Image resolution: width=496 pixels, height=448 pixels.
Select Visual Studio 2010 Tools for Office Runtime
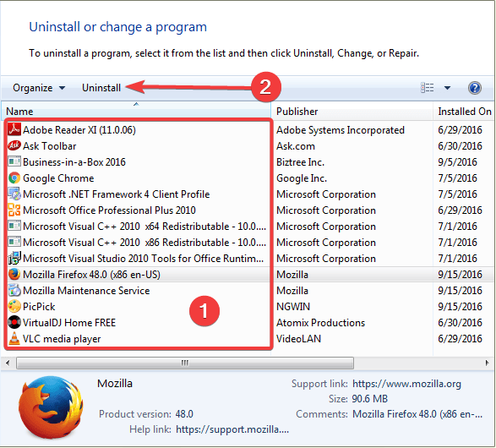[x=143, y=259]
